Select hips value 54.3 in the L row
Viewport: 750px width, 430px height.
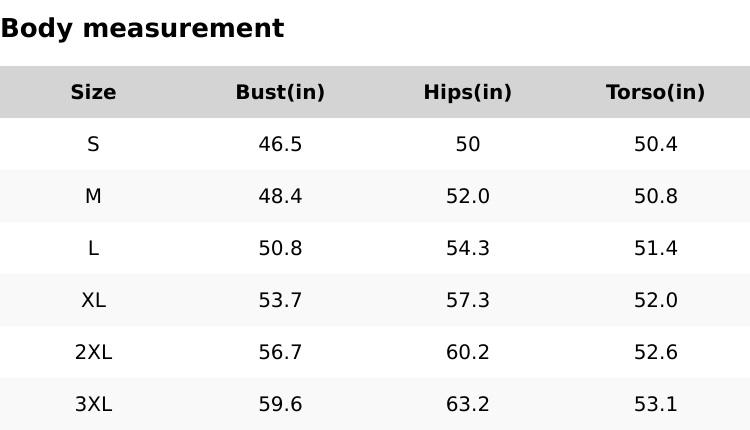pos(467,248)
